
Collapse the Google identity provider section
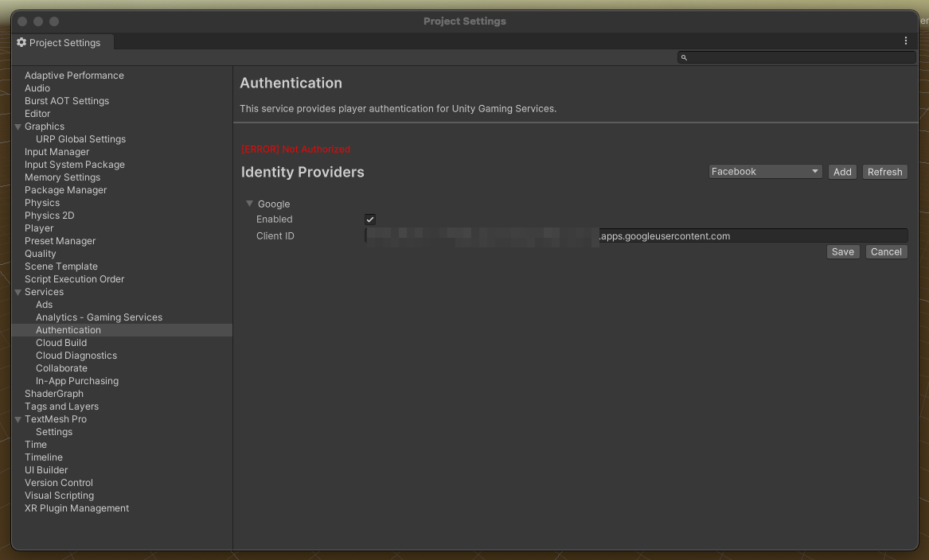(249, 204)
